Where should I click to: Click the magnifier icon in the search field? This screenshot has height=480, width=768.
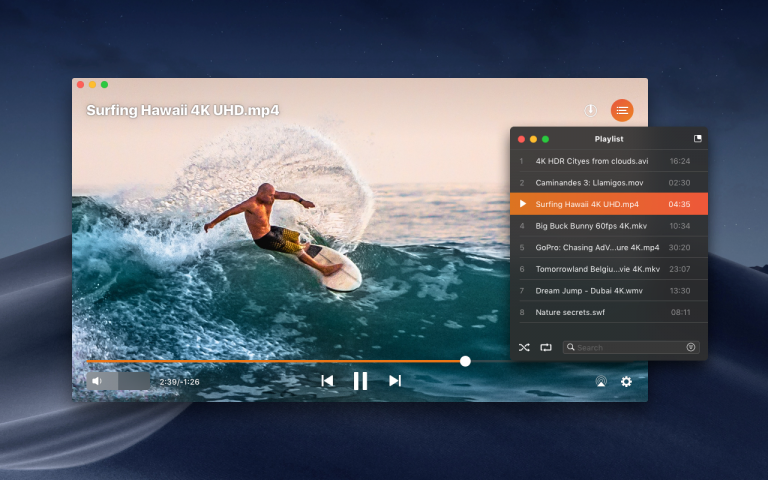click(x=571, y=347)
